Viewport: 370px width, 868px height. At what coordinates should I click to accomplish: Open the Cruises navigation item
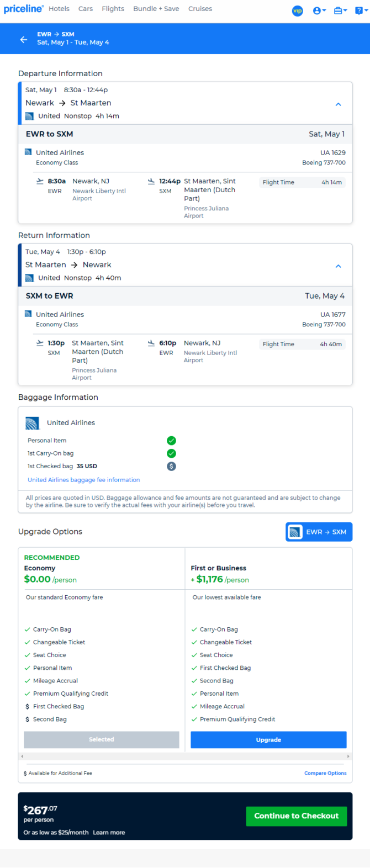pyautogui.click(x=200, y=9)
